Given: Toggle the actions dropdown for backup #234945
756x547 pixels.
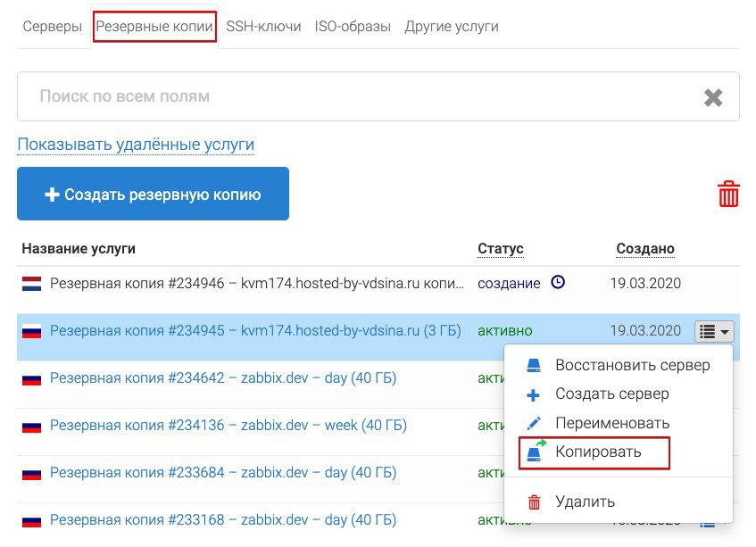Looking at the screenshot, I should pos(714,332).
